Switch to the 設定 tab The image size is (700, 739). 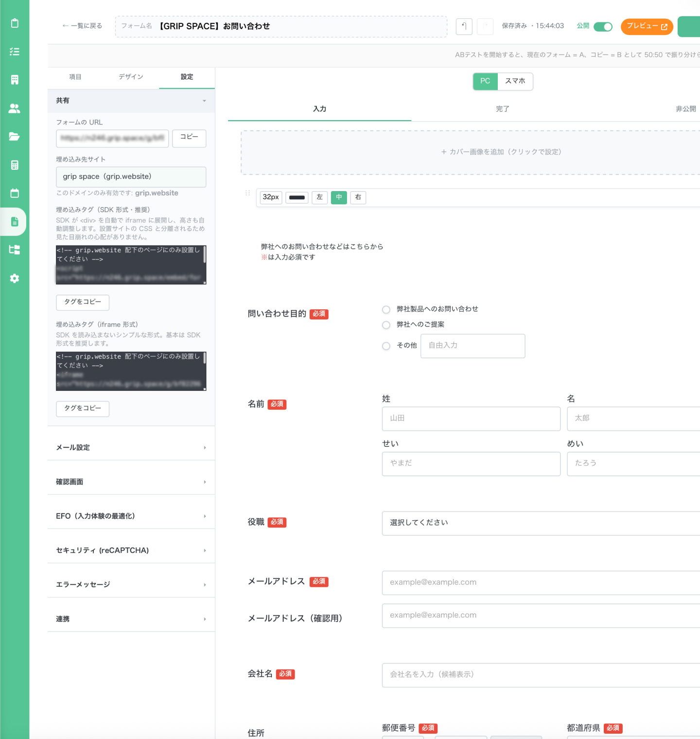pos(187,77)
